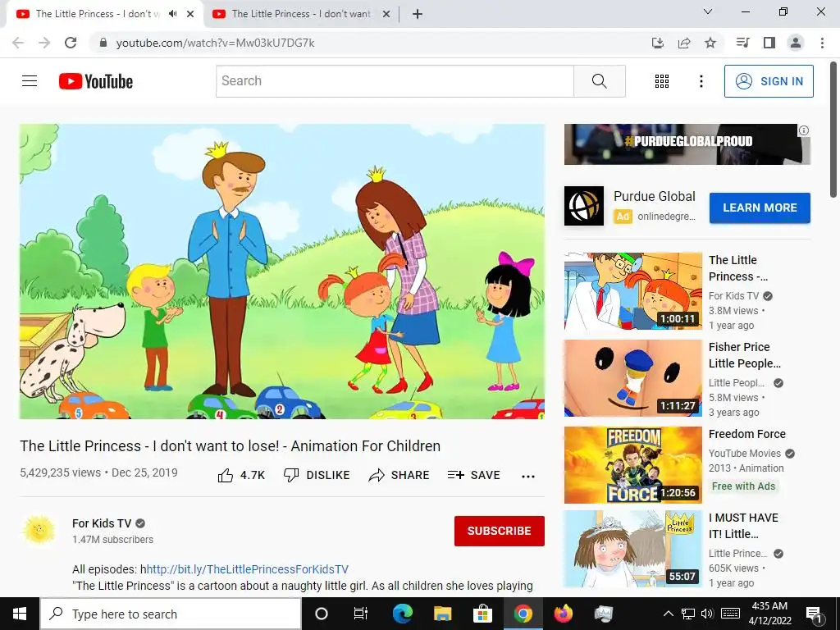Click the install app icon in address bar
The height and width of the screenshot is (630, 840).
click(658, 43)
